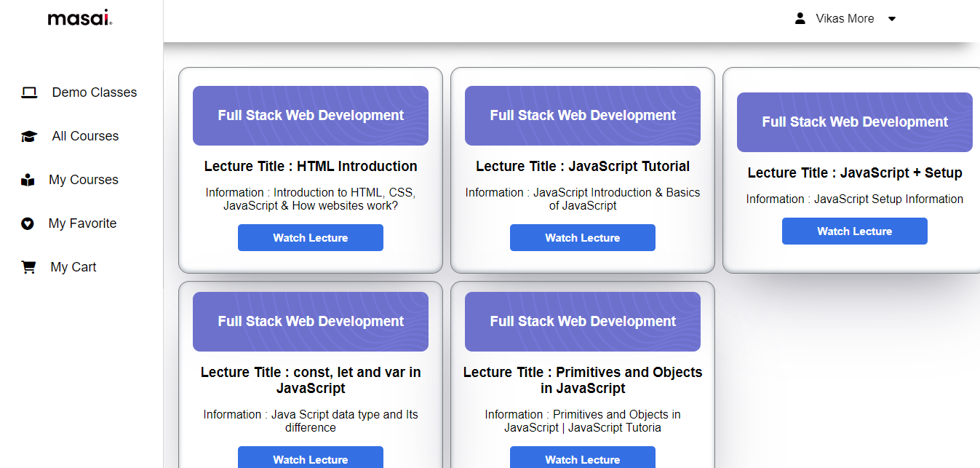Watch Lecture for JavaScript + Setup

coord(855,231)
